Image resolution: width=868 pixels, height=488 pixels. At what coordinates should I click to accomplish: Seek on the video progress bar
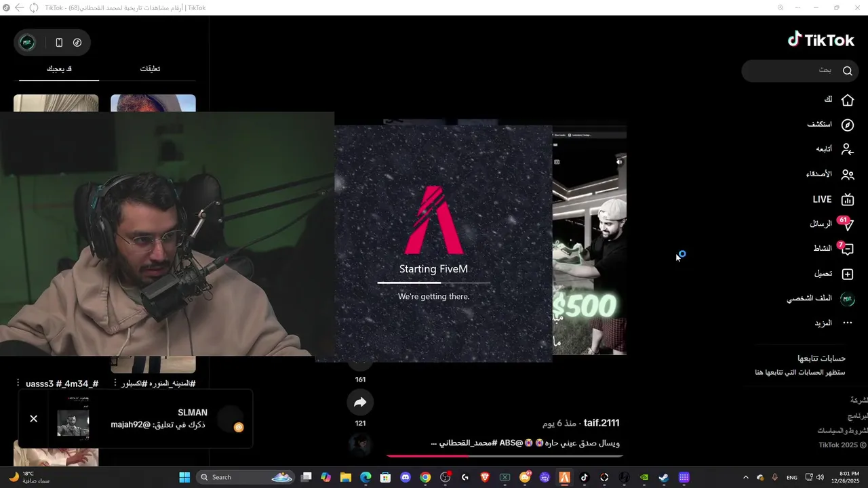tap(505, 456)
